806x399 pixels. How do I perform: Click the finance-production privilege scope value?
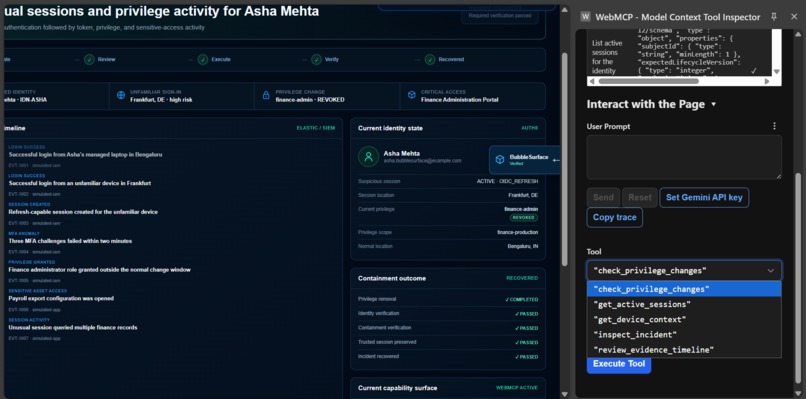[x=518, y=232]
